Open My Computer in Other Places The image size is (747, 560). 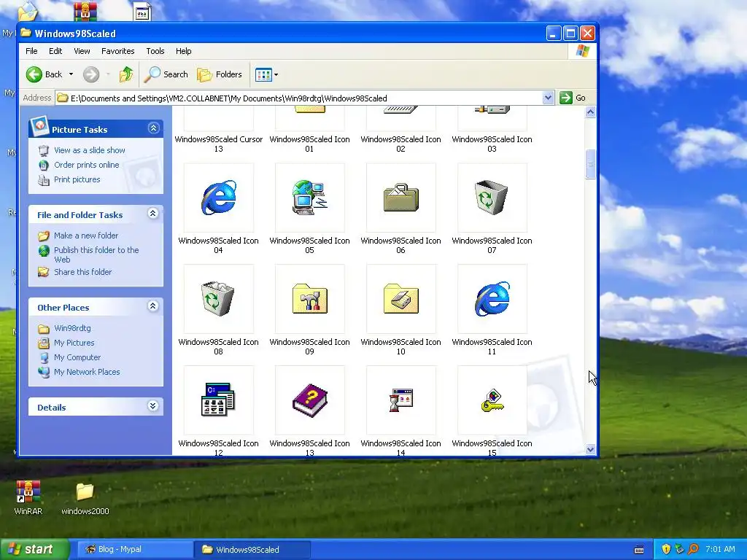pos(77,357)
